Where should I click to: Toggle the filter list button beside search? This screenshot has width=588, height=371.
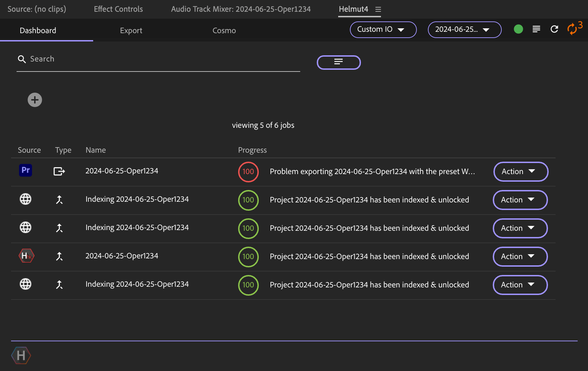click(x=339, y=62)
